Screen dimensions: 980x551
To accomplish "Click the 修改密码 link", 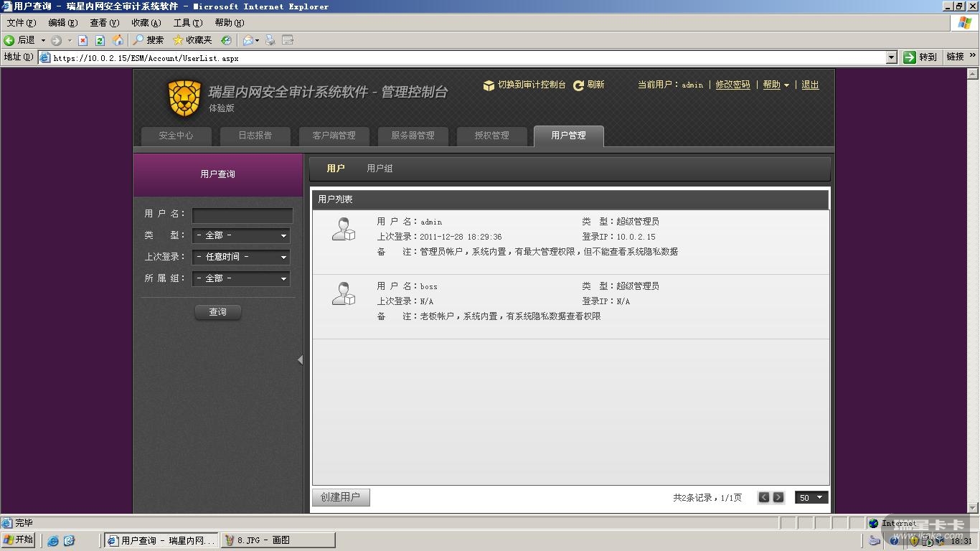I will coord(732,85).
